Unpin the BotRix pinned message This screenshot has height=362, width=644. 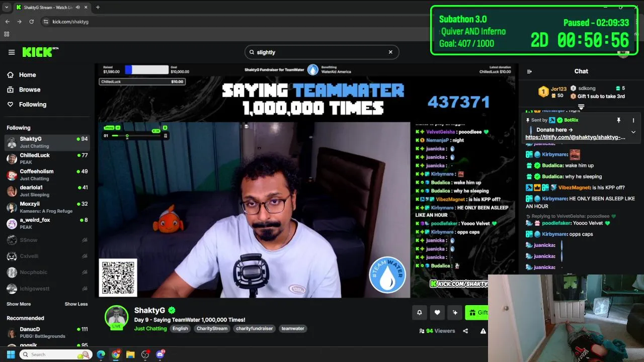[x=619, y=120]
